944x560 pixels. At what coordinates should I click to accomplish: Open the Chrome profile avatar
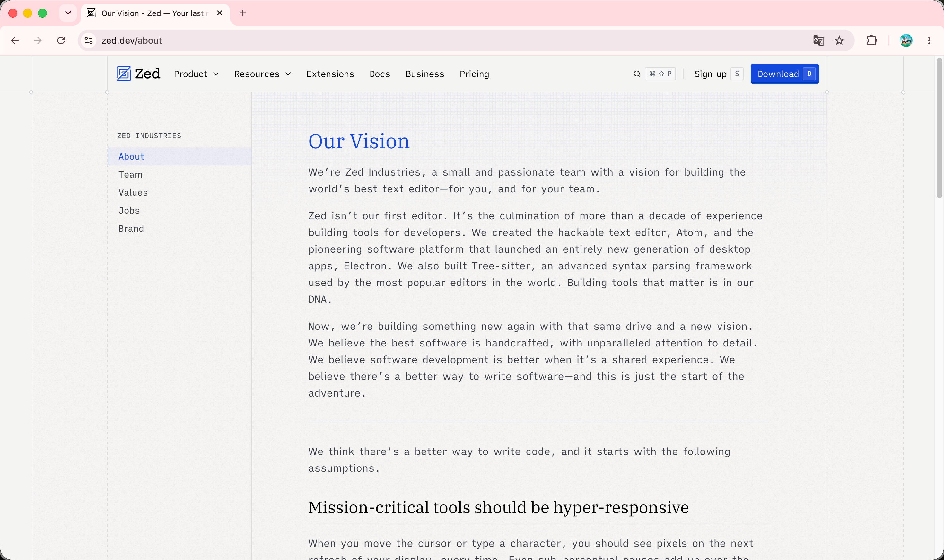(x=906, y=40)
